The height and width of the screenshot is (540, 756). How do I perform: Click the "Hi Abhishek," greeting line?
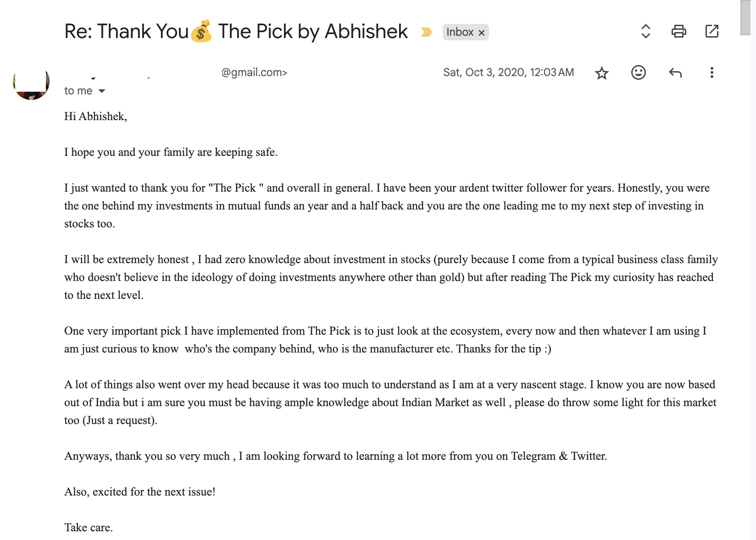(95, 116)
